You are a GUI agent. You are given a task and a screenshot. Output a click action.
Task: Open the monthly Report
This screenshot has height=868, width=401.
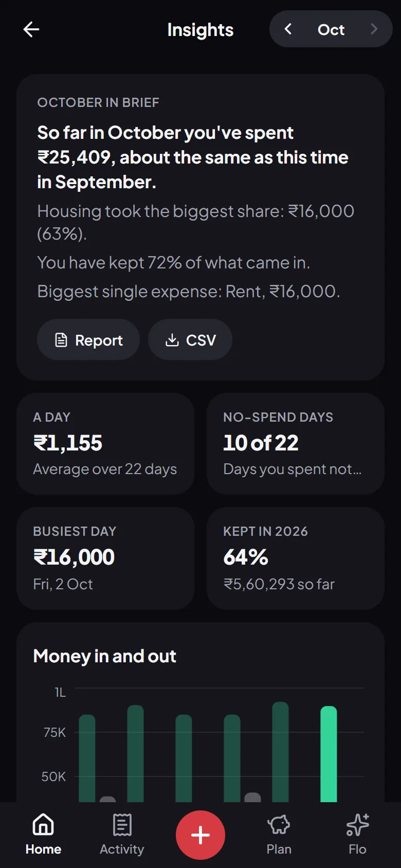tap(88, 339)
